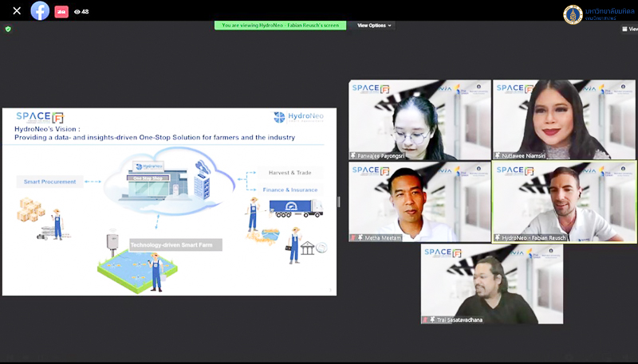This screenshot has width=638, height=364.
Task: Close the live video viewer with the X
Action: [17, 11]
